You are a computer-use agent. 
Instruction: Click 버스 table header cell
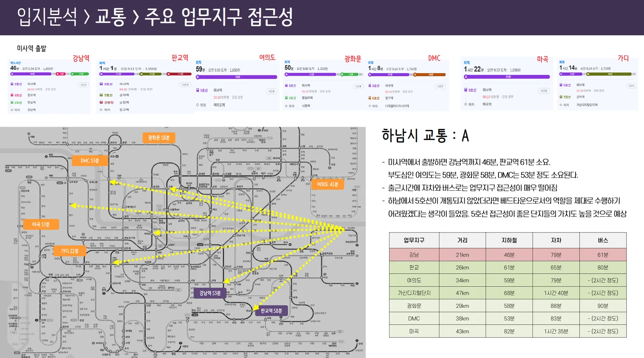603,240
